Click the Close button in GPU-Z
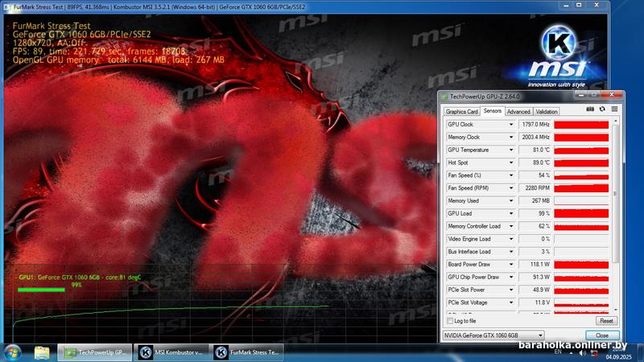644x362 pixels. point(601,335)
